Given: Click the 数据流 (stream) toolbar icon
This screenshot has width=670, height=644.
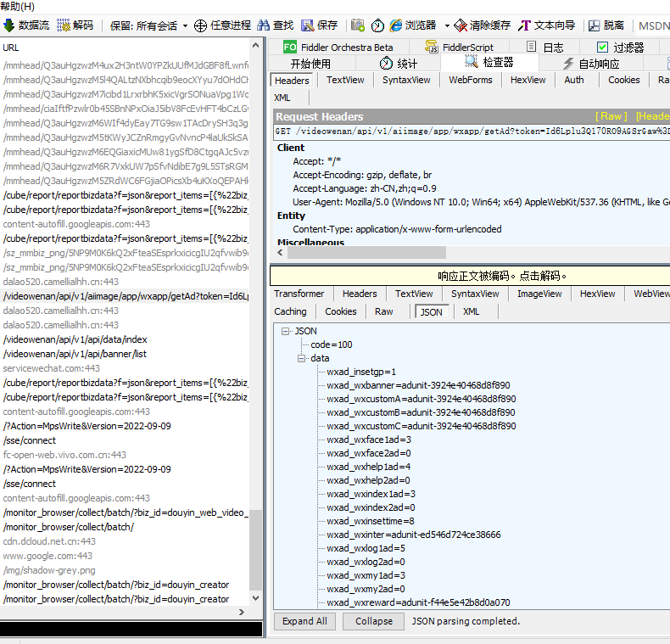Looking at the screenshot, I should (x=9, y=25).
